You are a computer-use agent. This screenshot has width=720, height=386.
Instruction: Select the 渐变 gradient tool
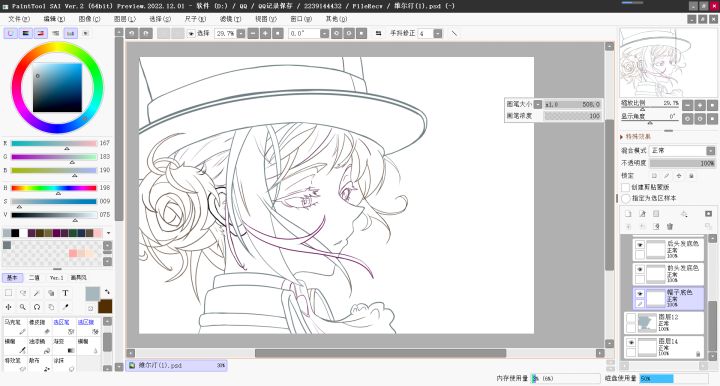click(x=64, y=346)
